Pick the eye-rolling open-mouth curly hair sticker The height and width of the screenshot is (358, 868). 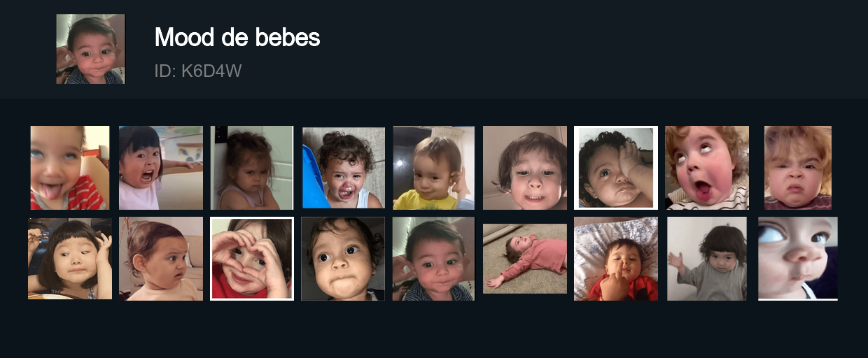tap(707, 168)
